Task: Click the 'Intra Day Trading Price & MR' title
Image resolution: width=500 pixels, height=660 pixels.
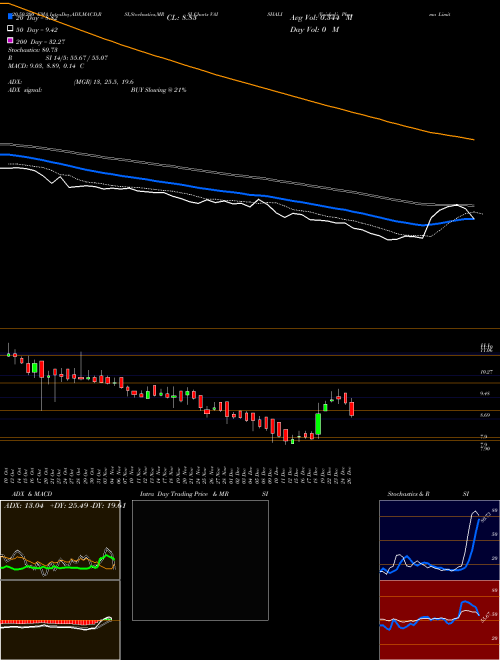Action: (x=184, y=494)
